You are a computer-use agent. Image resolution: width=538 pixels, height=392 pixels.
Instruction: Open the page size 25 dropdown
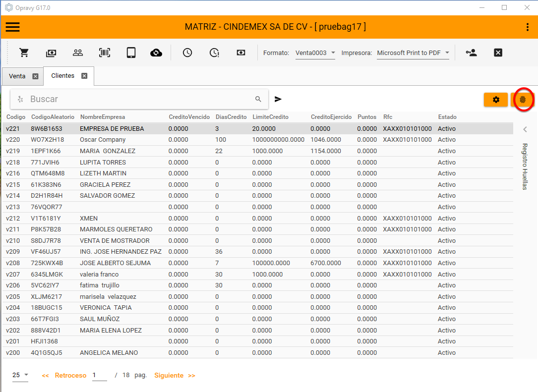[x=20, y=375]
